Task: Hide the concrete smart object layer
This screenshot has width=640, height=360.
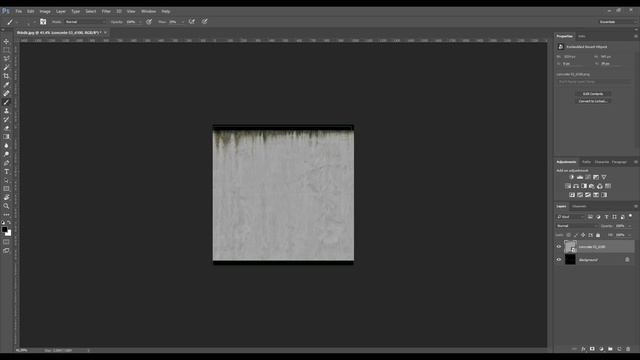Action: pos(559,247)
